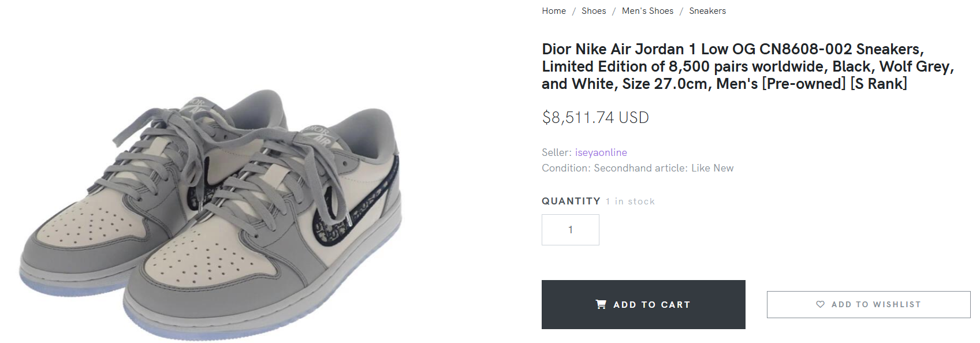The image size is (980, 343).
Task: Navigate to the Men's Shoes breadcrumb
Action: [647, 11]
